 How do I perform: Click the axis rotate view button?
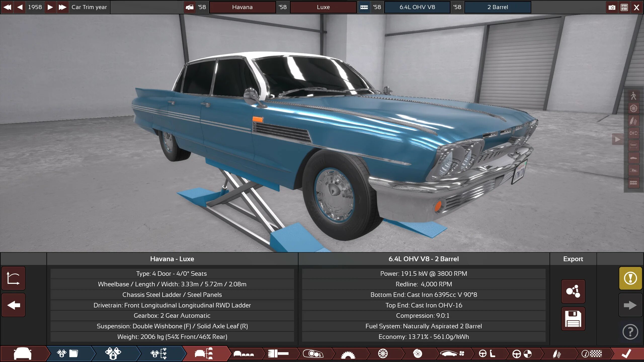(14, 278)
